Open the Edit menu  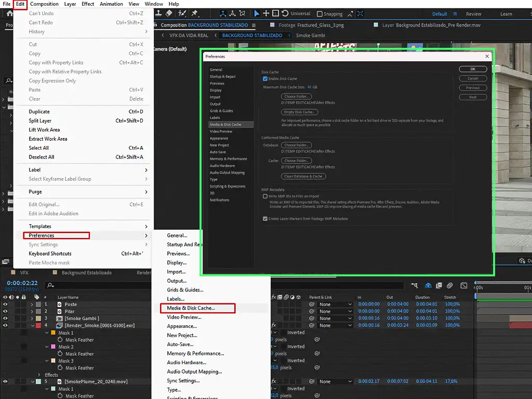click(x=20, y=4)
